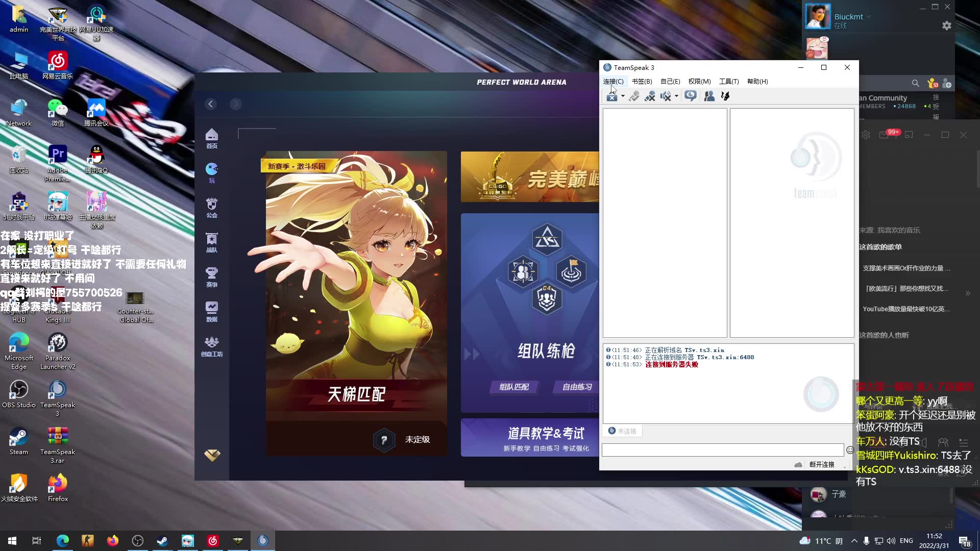Start 天梯匹配 ranked matchmaking card
This screenshot has height=551, width=980.
356,303
